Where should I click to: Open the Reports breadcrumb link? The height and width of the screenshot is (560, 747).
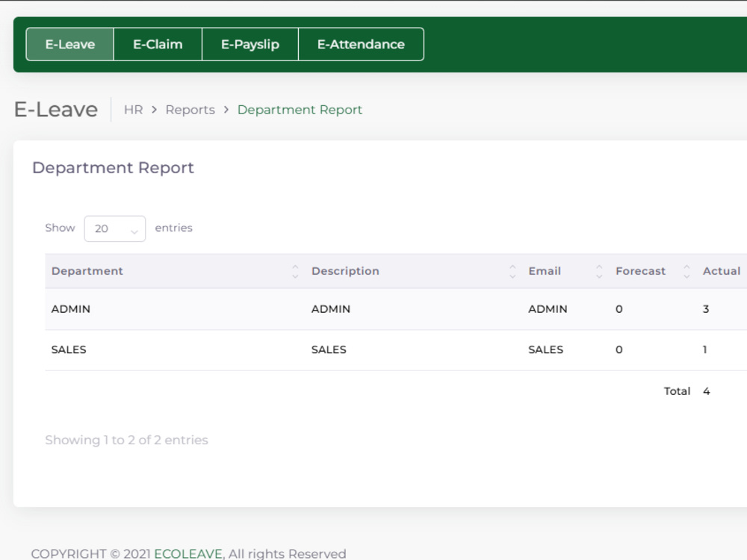(190, 110)
